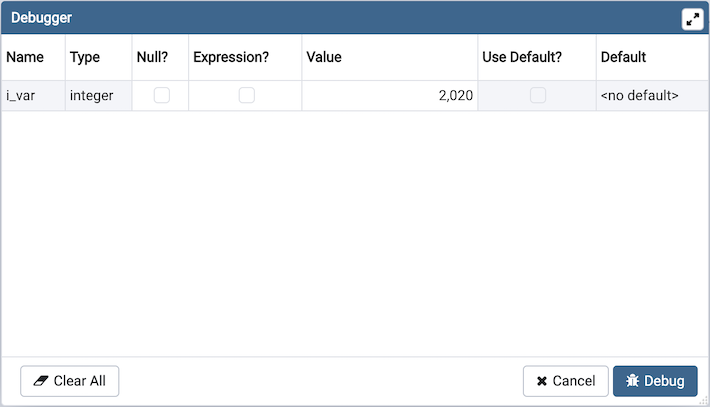Click the Expression? column header
The image size is (710, 407).
click(231, 57)
